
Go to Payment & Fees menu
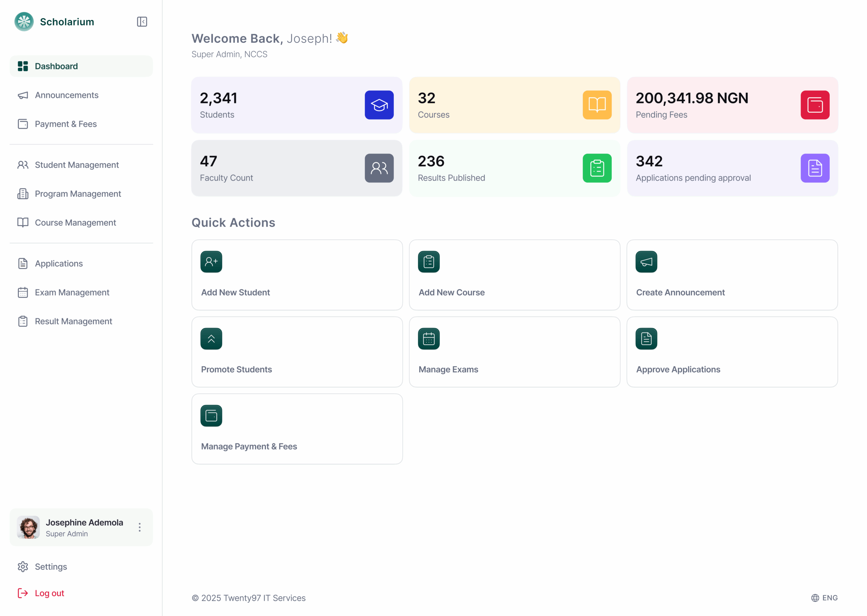(x=66, y=124)
